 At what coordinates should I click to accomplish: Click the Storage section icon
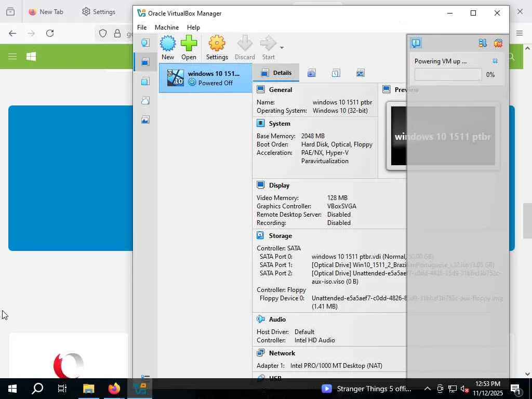coord(261,235)
